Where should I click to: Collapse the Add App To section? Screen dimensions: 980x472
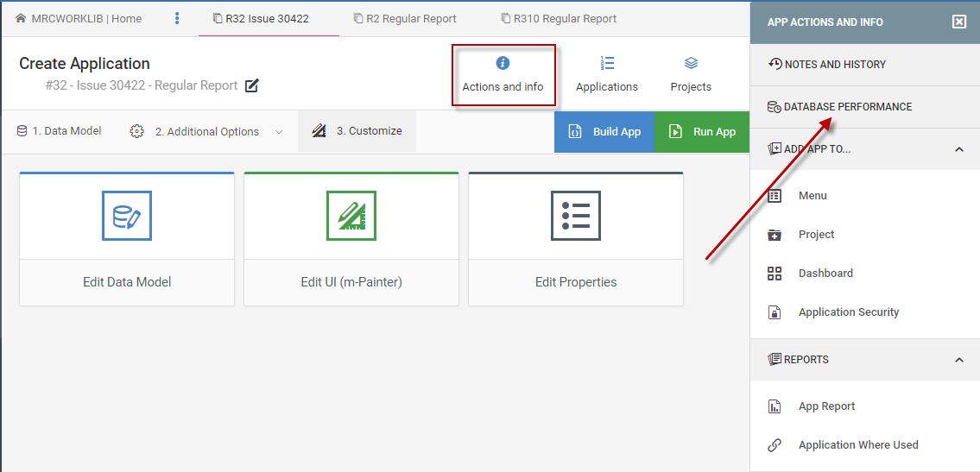point(958,149)
